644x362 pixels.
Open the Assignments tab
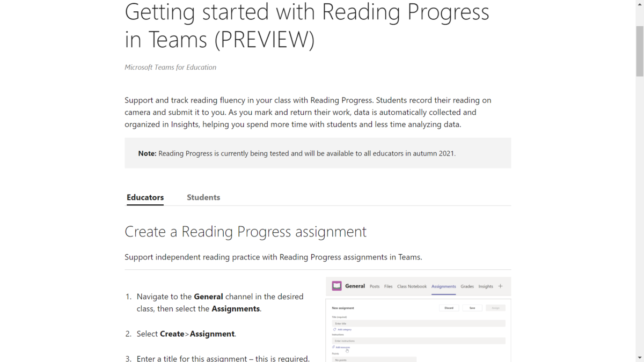click(444, 286)
